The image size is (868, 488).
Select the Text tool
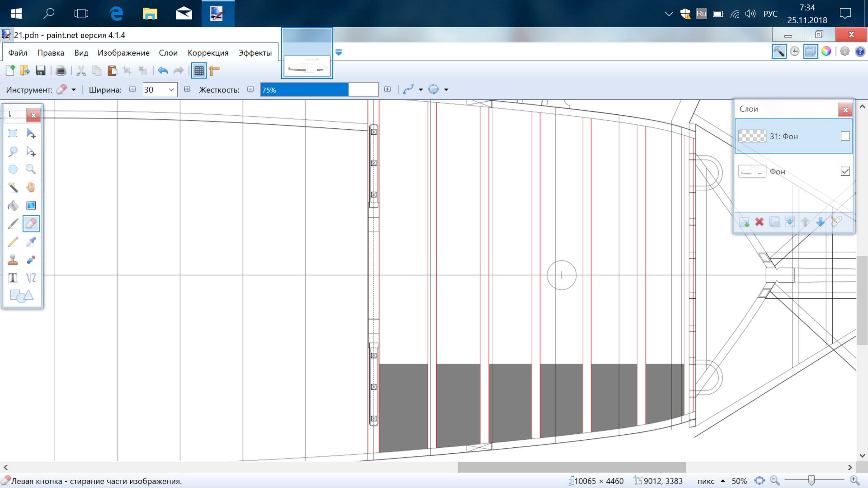(13, 278)
